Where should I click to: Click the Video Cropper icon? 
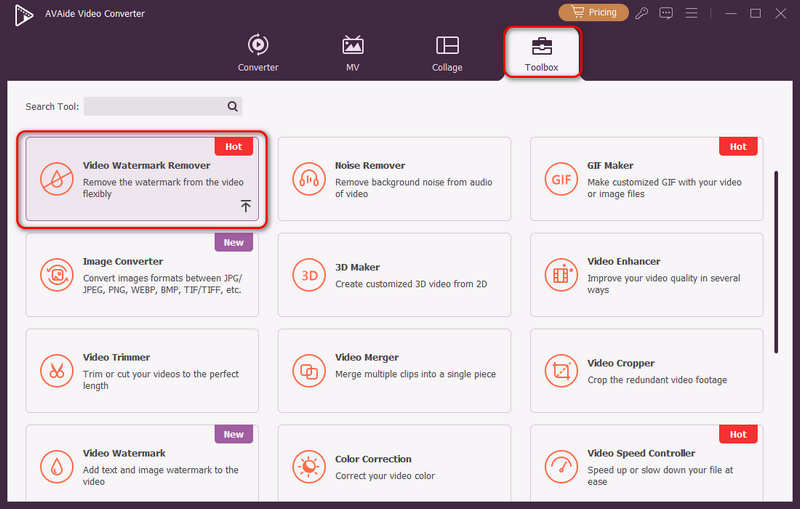click(561, 371)
